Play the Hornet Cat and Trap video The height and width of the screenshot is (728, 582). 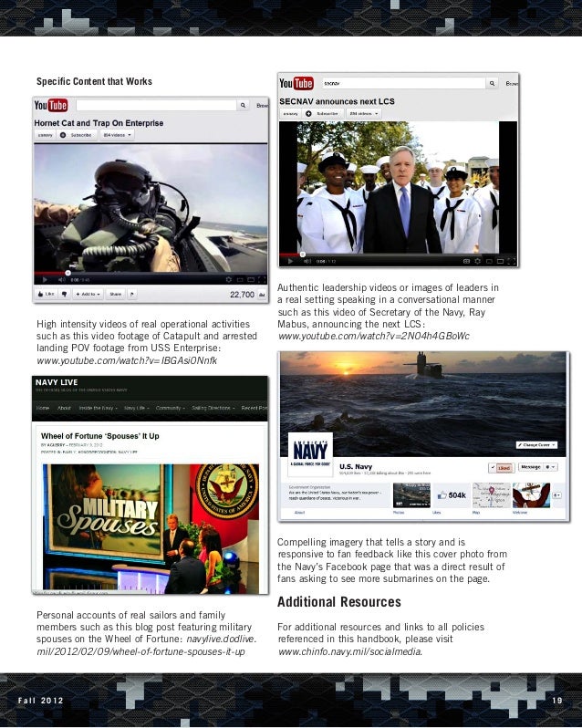[45, 280]
